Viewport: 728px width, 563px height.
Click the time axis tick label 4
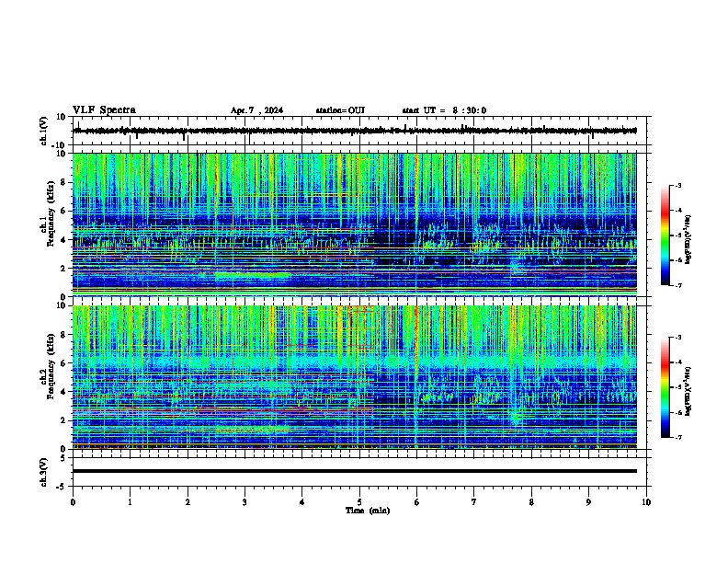tap(302, 502)
